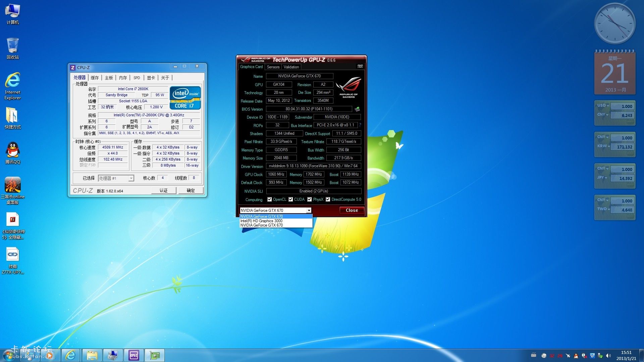Click the Intel Core i7 logo in CPU-Z
Viewport: 644px width, 362px height.
(x=185, y=98)
